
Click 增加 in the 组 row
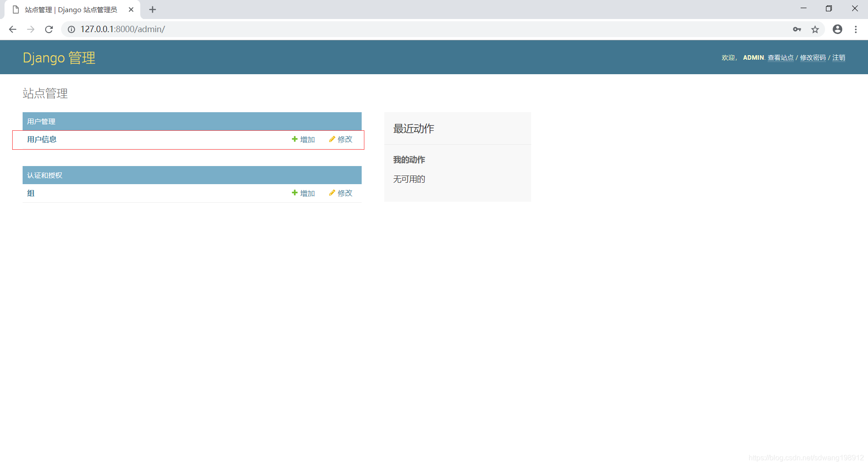[303, 193]
